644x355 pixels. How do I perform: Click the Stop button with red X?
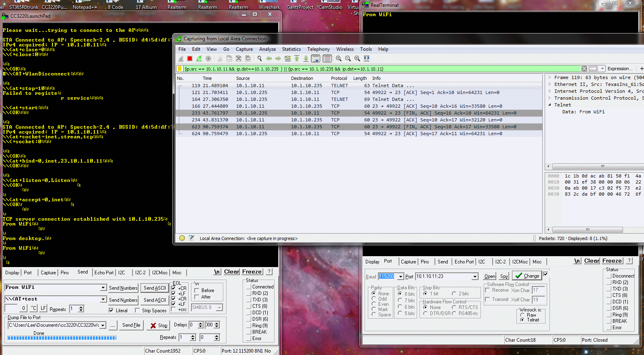coord(159,326)
